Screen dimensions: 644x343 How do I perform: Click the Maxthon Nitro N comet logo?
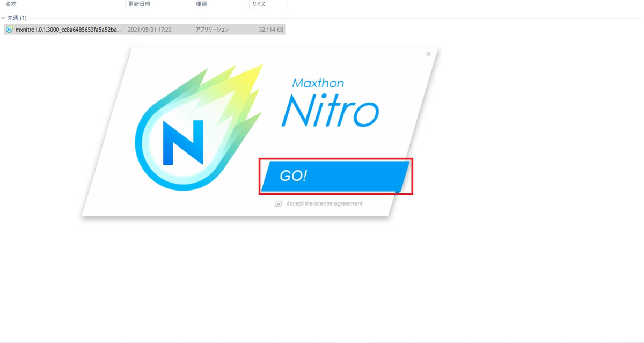click(x=199, y=128)
